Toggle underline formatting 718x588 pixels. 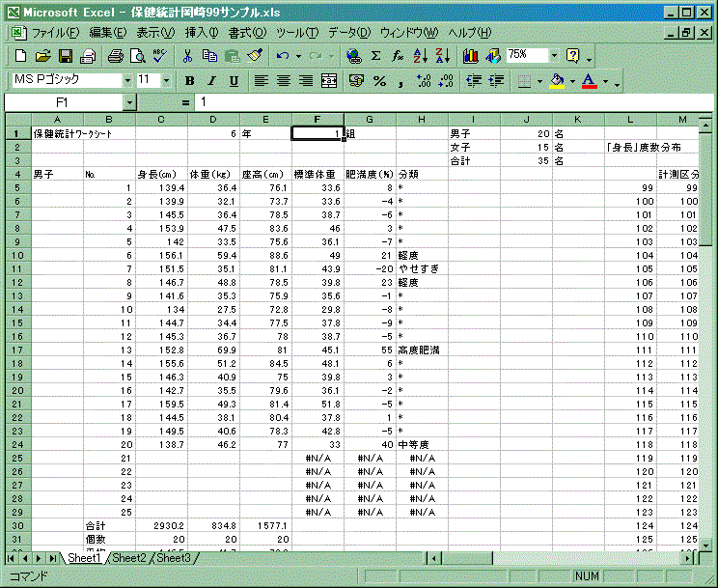click(234, 81)
